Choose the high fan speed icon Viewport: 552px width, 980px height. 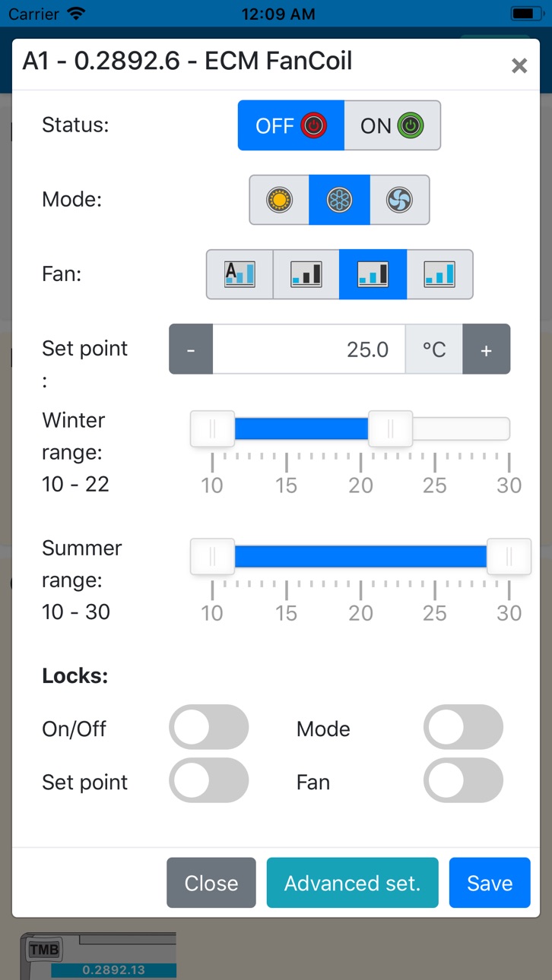pyautogui.click(x=440, y=274)
